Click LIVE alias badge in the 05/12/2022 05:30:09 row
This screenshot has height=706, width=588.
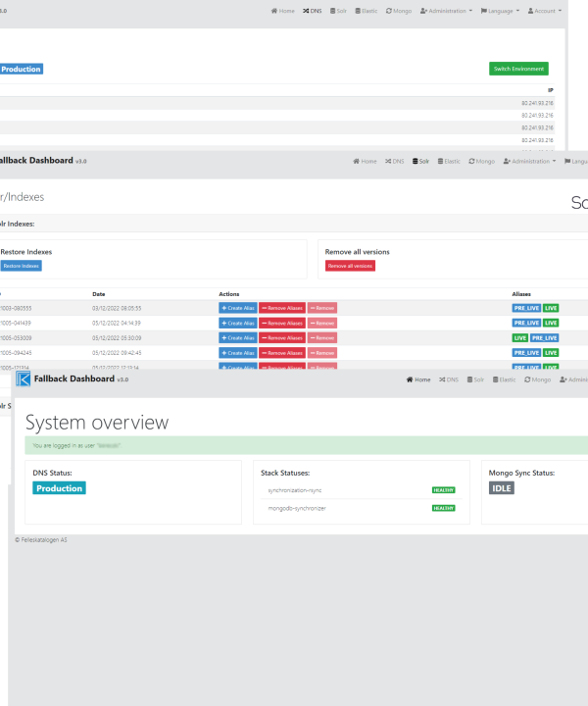[x=520, y=337]
